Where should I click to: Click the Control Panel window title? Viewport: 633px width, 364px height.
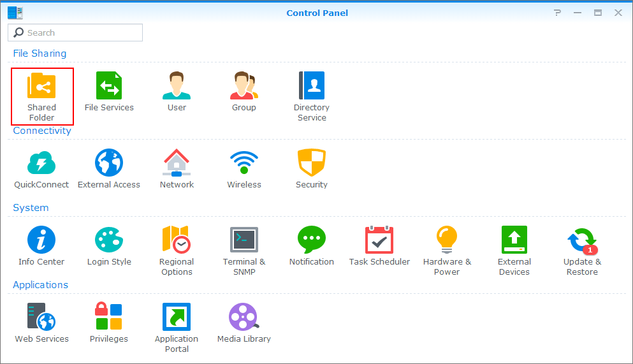click(x=317, y=13)
